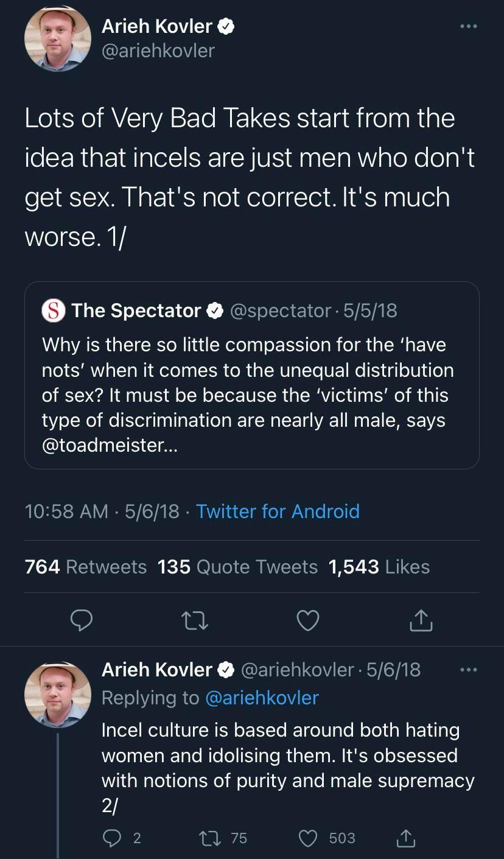The image size is (504, 859).
Task: Open the @ariehkovler handle link
Action: coord(158,51)
